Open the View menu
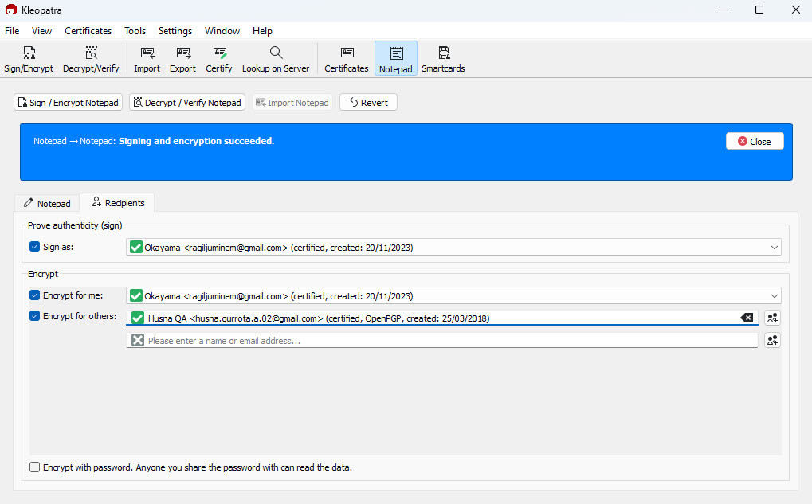Viewport: 812px width, 504px height. (x=41, y=31)
